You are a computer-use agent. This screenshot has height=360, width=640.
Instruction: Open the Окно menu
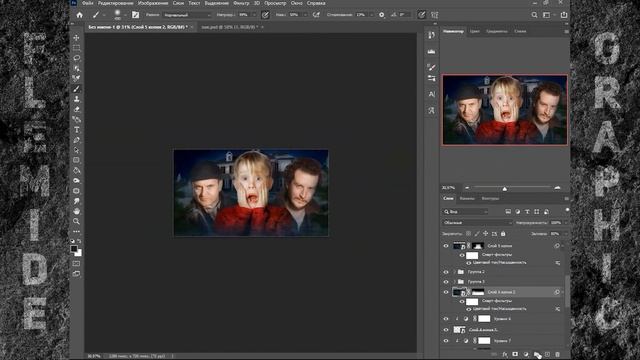tap(297, 3)
